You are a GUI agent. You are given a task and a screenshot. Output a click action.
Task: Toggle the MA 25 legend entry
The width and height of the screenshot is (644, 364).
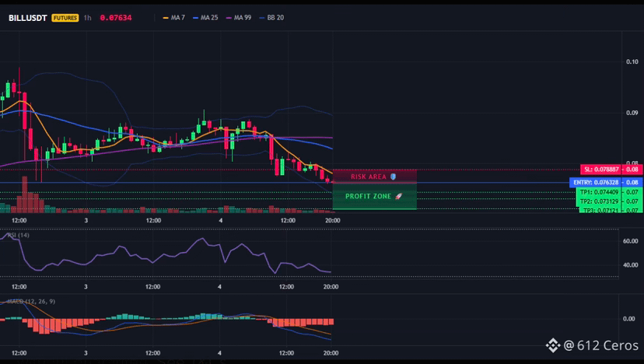point(205,18)
